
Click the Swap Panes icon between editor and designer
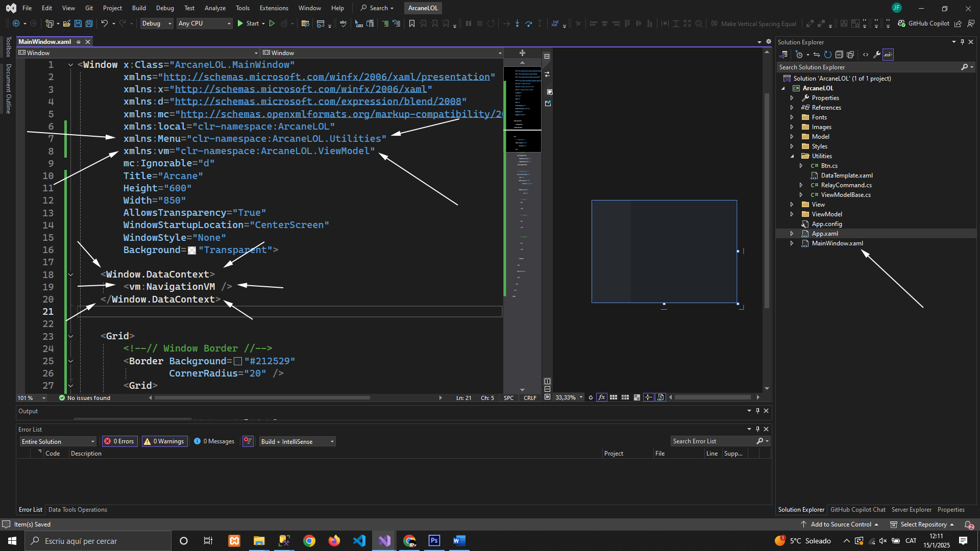click(547, 74)
